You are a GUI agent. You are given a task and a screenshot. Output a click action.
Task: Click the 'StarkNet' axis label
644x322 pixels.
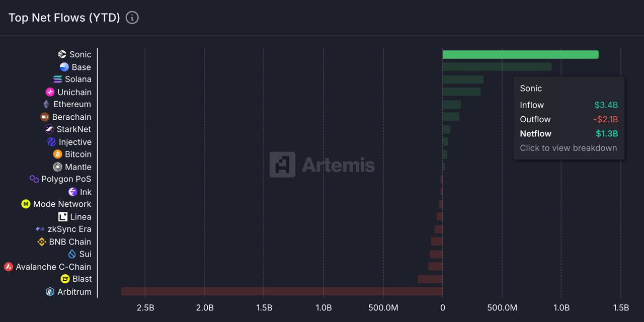tap(74, 129)
